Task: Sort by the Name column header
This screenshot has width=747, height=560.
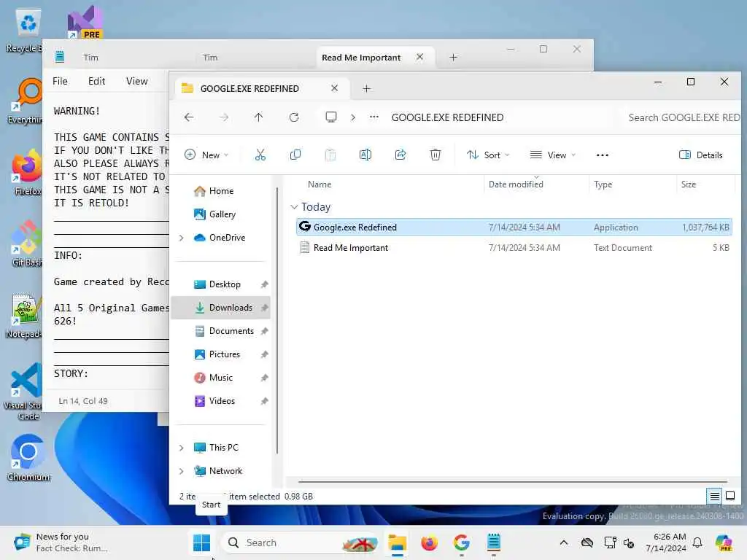Action: pyautogui.click(x=320, y=184)
